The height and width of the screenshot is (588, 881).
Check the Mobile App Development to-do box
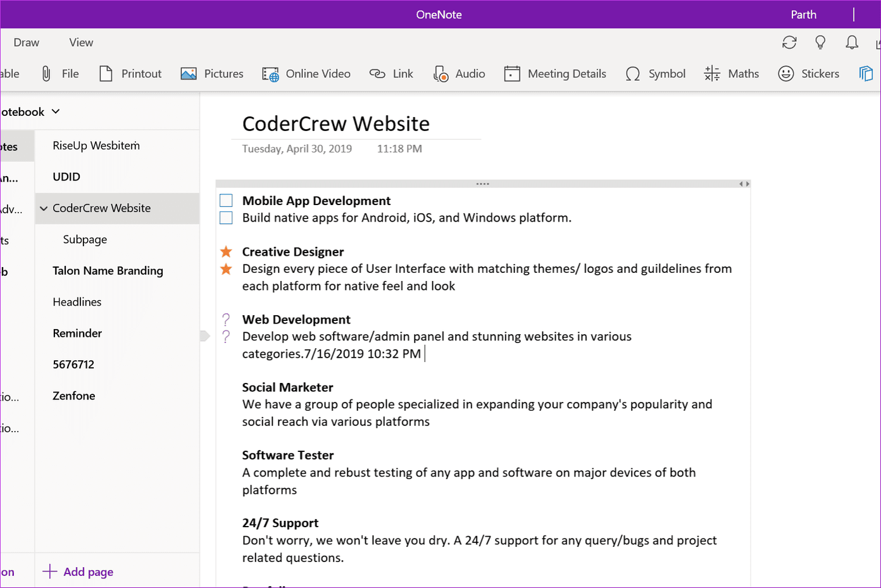[x=226, y=201]
